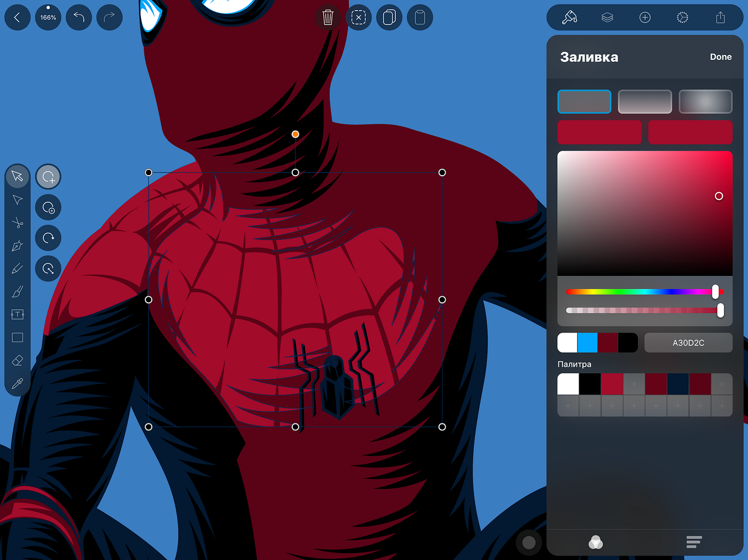Select the Node (direct selection) tool
748x560 pixels.
point(18,200)
